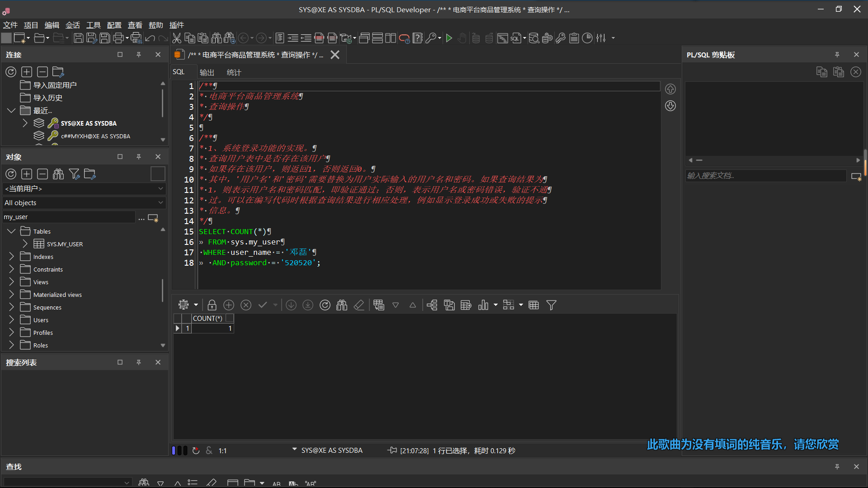Open Find in the result grid toolbar
Image resolution: width=868 pixels, height=488 pixels.
tap(342, 305)
